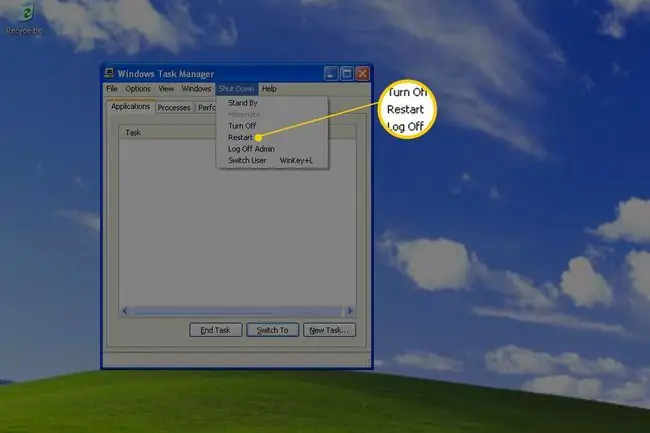This screenshot has height=433, width=650.
Task: Open the Help menu
Action: coord(269,89)
